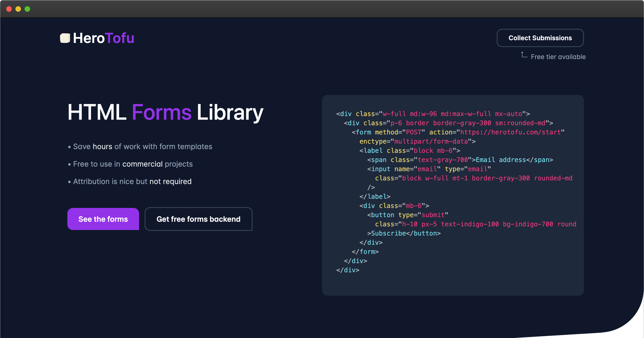This screenshot has width=644, height=338.
Task: Close the window with the red traffic light
Action: point(9,9)
